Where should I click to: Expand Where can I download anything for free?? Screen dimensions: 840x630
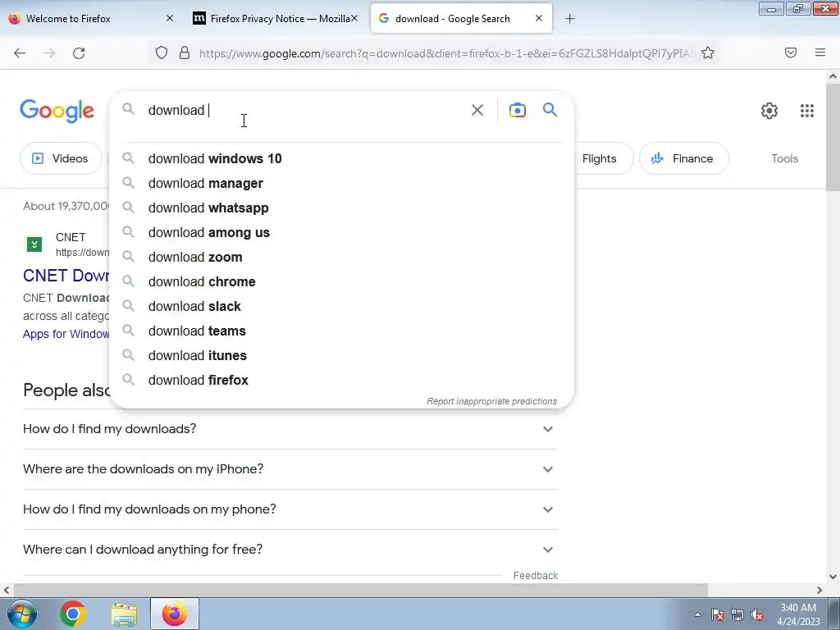click(x=290, y=550)
